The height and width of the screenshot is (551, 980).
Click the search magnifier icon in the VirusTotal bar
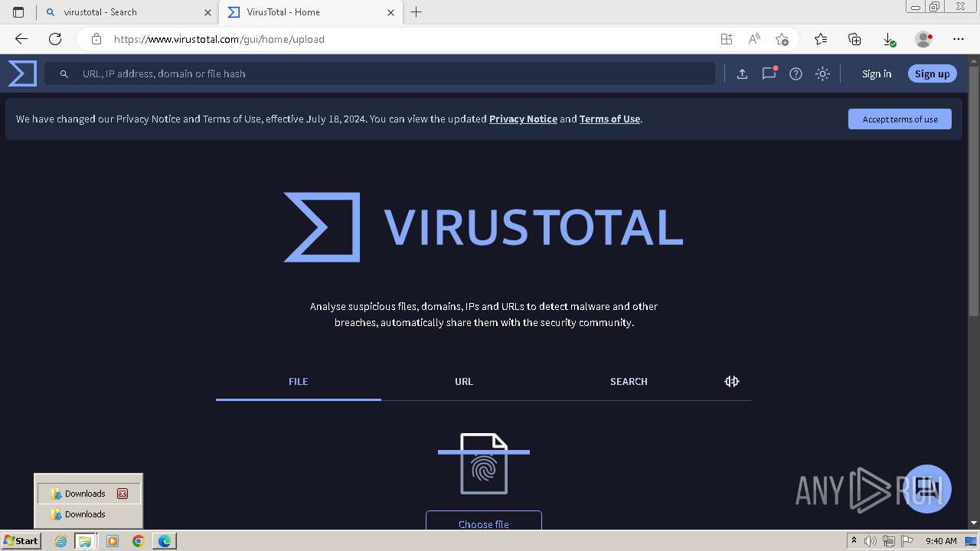pos(64,73)
